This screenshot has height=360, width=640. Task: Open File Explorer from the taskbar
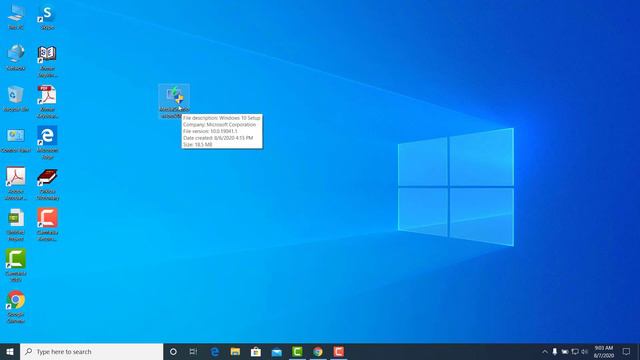[x=235, y=351]
